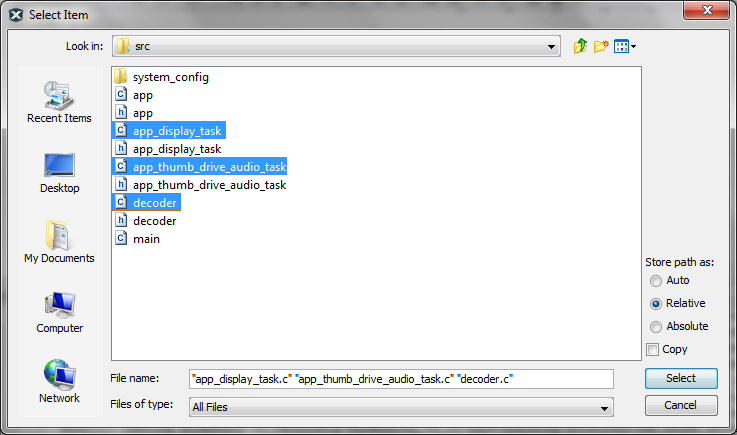
Task: Open Network location
Action: pos(59,381)
